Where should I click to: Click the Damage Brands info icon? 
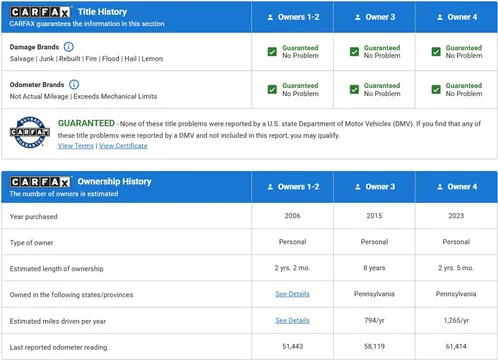coord(68,47)
